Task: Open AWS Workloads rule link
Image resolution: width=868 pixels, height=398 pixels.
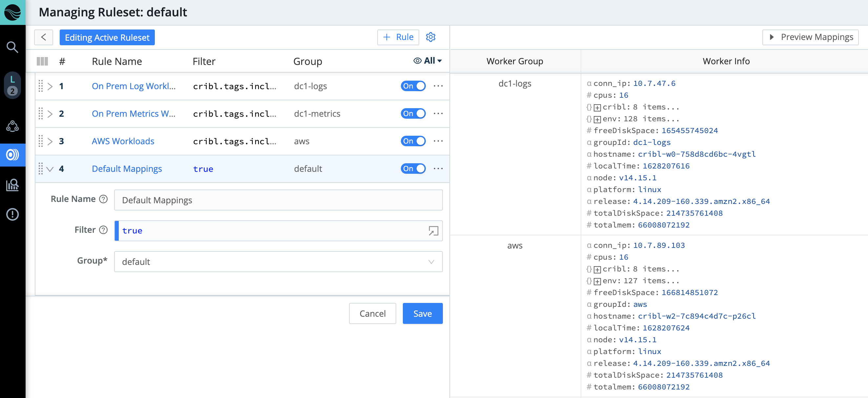Action: pos(123,141)
